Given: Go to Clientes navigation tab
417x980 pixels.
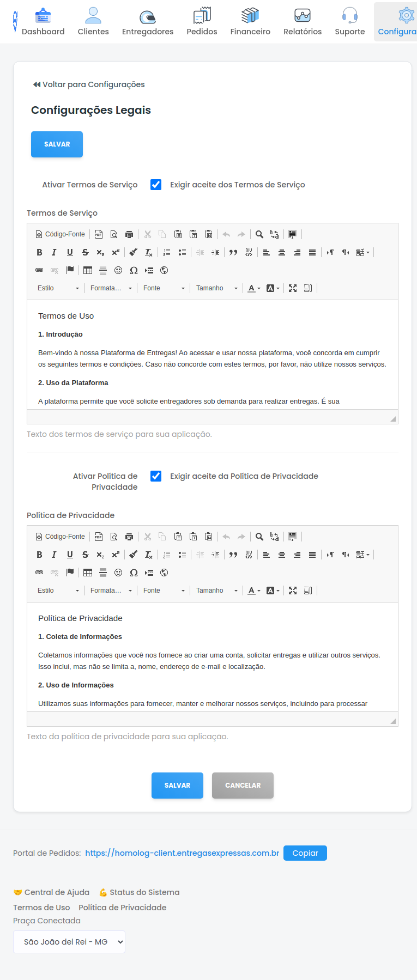Looking at the screenshot, I should point(93,22).
